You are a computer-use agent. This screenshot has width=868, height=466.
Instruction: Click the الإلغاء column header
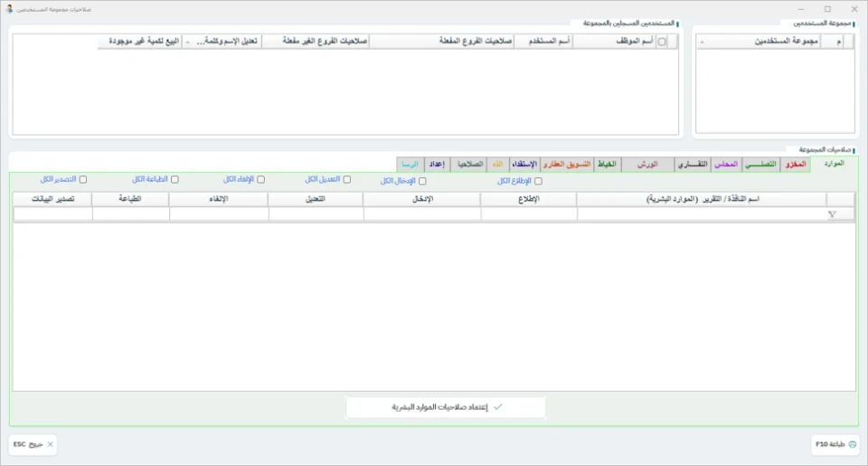click(219, 199)
